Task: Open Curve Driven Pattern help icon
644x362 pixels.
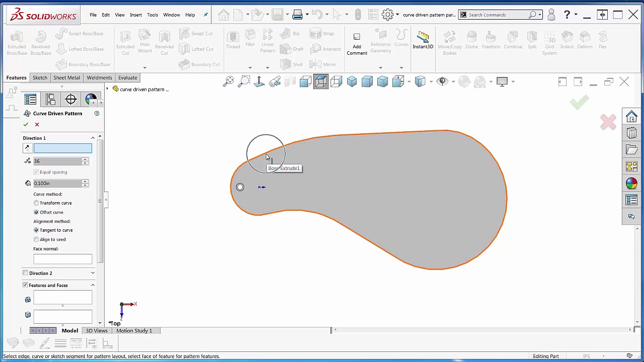Action: (97, 113)
